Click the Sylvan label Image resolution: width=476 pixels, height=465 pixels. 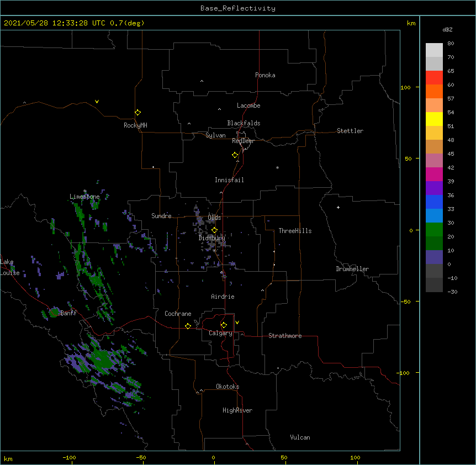point(215,135)
